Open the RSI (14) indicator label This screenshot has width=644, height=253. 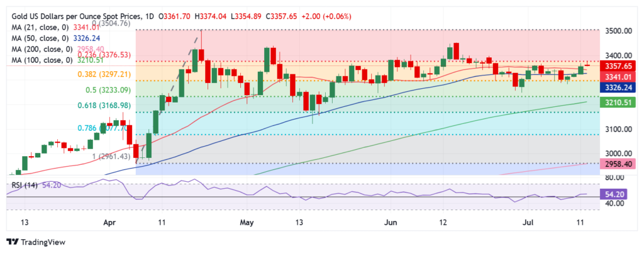(25, 187)
